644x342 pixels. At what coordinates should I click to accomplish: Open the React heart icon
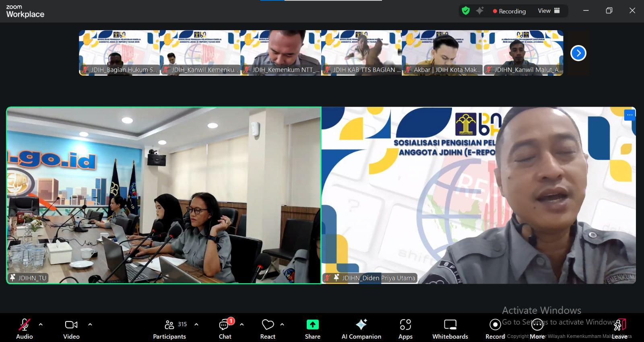(x=268, y=328)
